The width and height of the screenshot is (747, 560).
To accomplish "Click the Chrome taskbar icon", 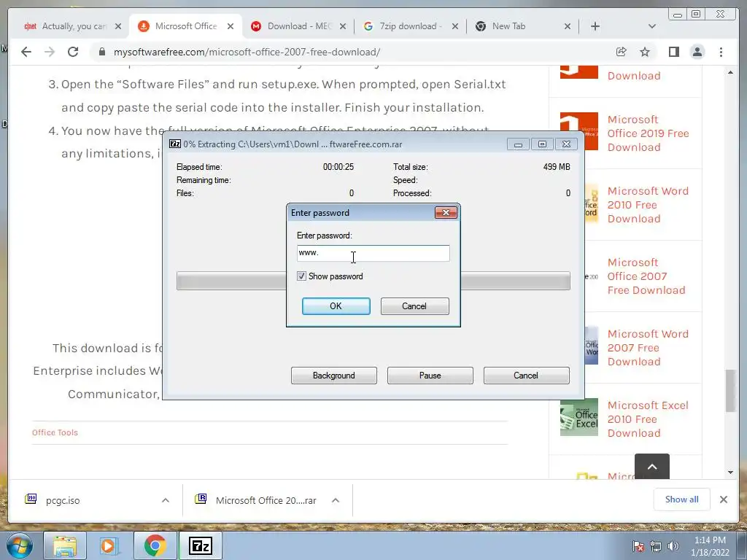I will point(155,545).
